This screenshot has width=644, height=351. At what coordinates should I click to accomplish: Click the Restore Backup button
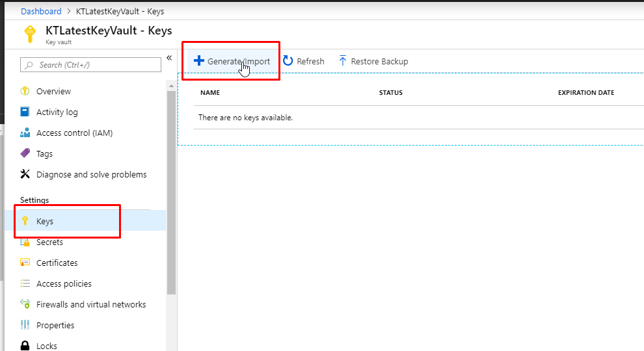[x=373, y=61]
